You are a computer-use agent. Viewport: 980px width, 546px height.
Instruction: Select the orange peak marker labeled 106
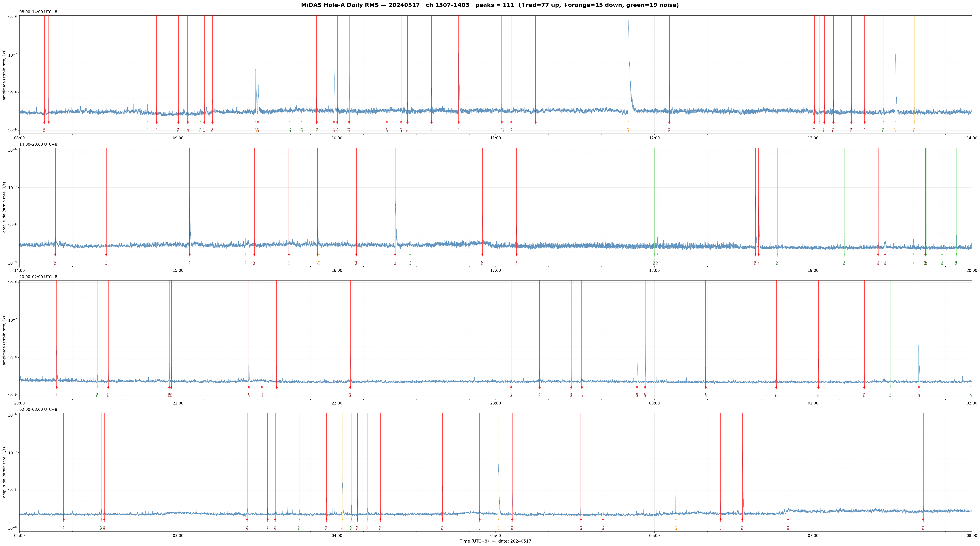click(x=676, y=519)
